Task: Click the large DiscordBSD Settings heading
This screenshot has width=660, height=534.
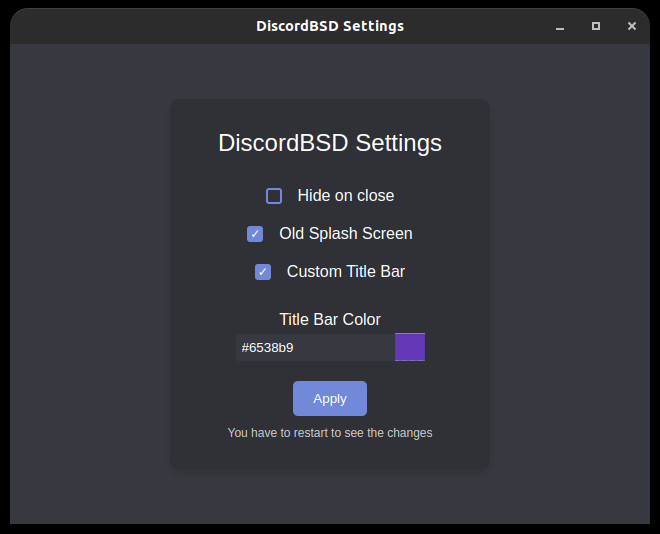Action: click(x=330, y=143)
